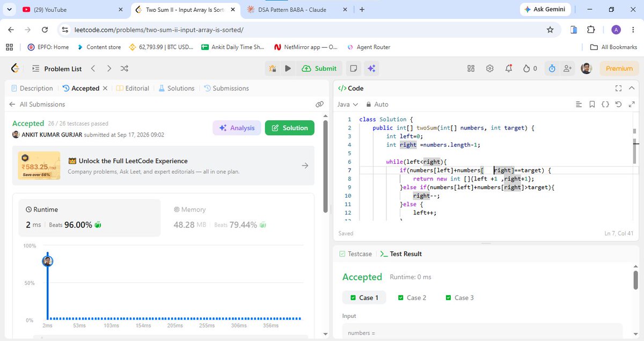The image size is (644, 341).
Task: Pick a random problem with shuffle icon
Action: click(x=125, y=68)
